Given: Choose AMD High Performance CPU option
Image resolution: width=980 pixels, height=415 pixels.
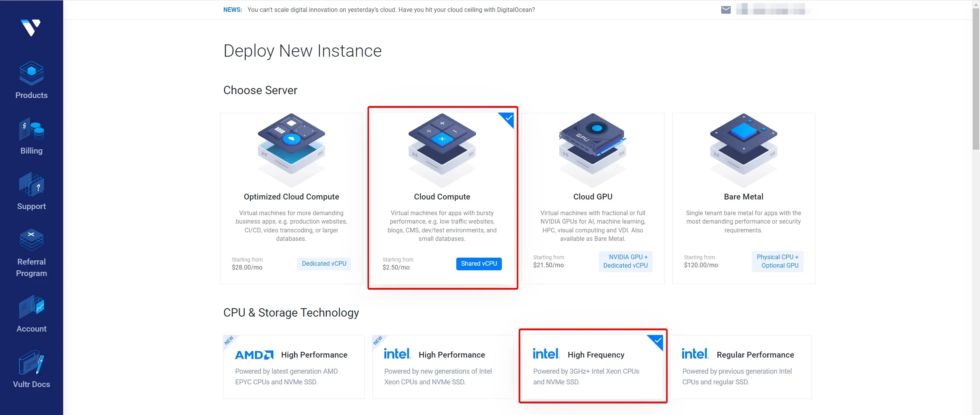Looking at the screenshot, I should click(294, 367).
